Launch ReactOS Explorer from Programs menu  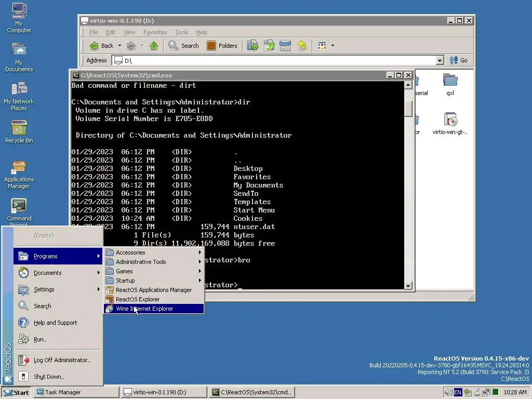153,299
